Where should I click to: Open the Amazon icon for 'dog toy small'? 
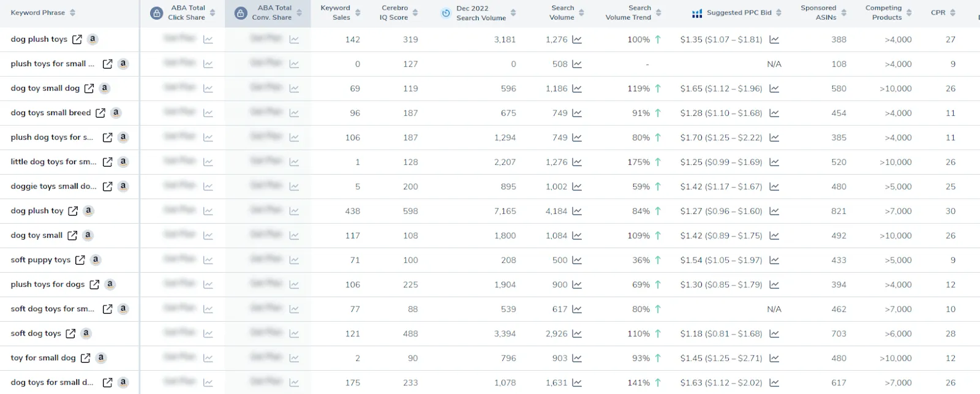[88, 235]
